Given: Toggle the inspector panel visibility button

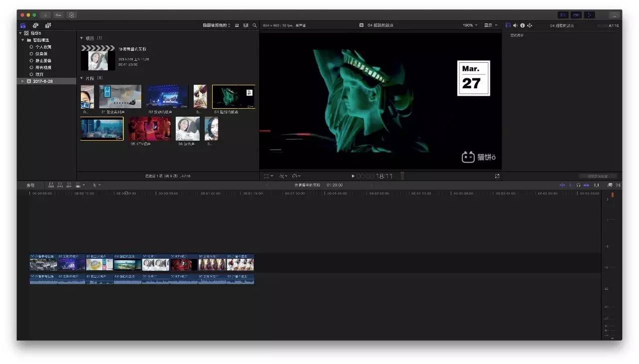Looking at the screenshot, I should (589, 15).
